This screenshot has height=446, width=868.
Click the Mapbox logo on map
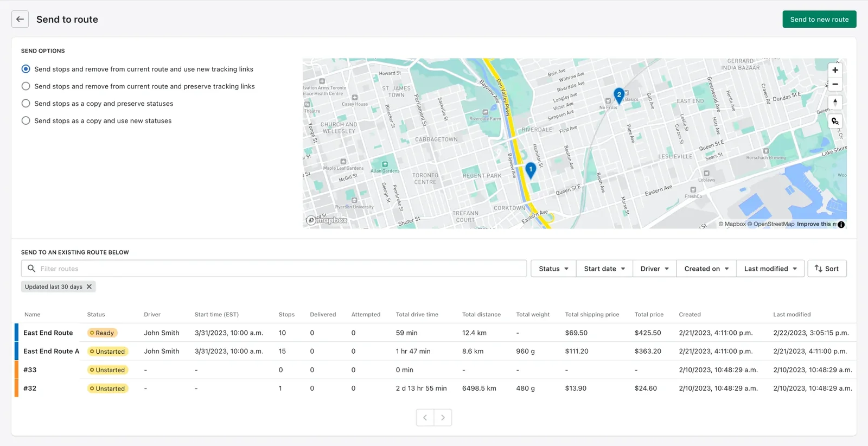coord(326,220)
